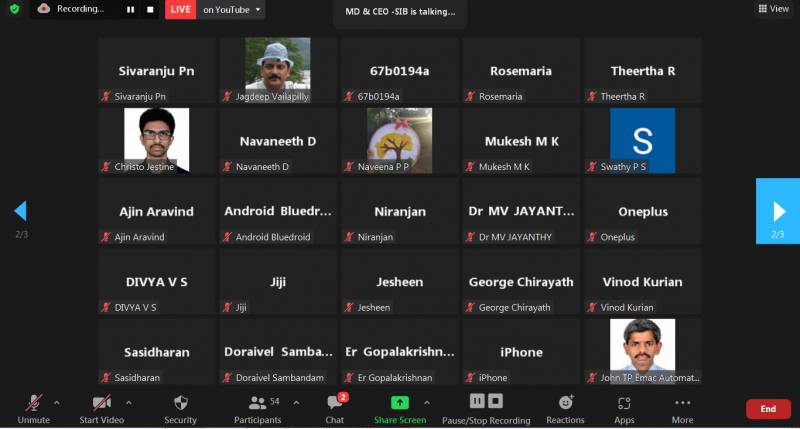This screenshot has height=429, width=800.
Task: Start Video with the camera toggle
Action: tap(101, 408)
